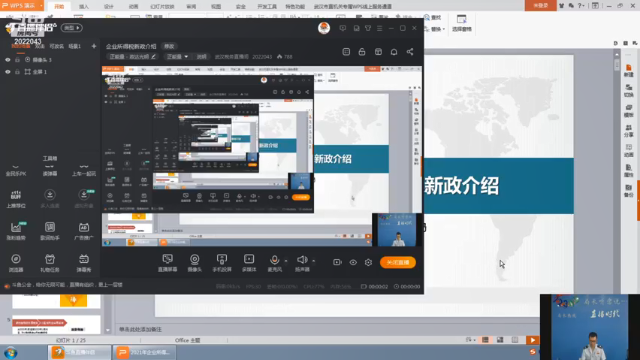
Task: Click the share icon in stream header
Action: tap(410, 52)
